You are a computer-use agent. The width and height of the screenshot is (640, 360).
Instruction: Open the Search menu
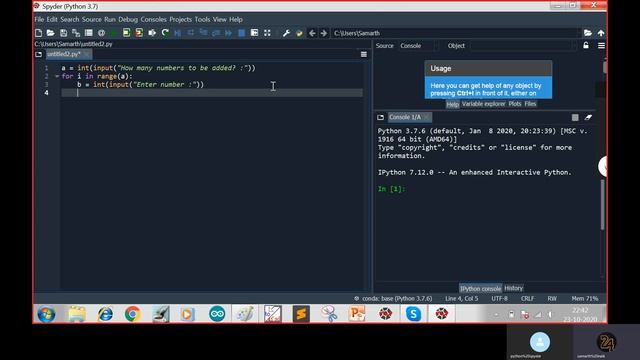(x=70, y=19)
